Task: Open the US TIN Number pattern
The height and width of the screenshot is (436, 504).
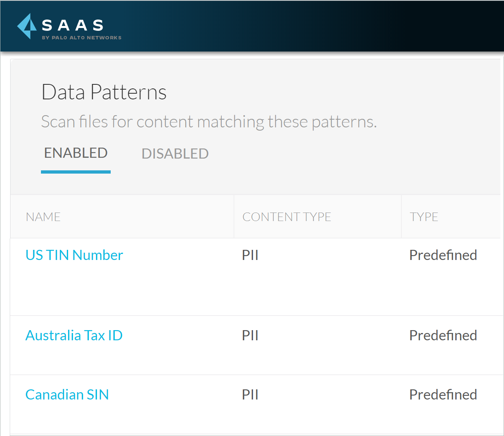Action: pyautogui.click(x=74, y=255)
